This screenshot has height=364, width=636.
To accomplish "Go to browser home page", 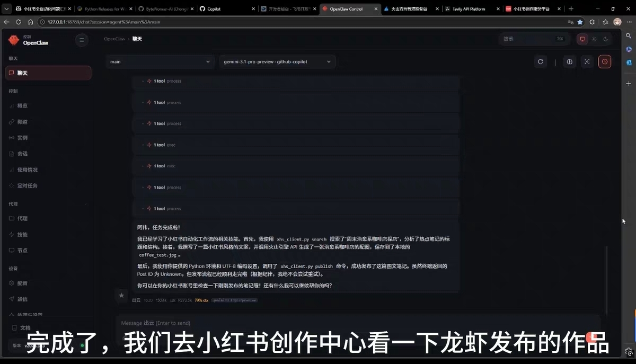I will click(31, 22).
